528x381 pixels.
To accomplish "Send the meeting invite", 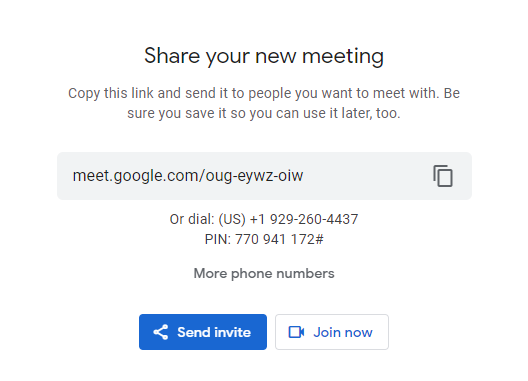I will click(x=203, y=332).
